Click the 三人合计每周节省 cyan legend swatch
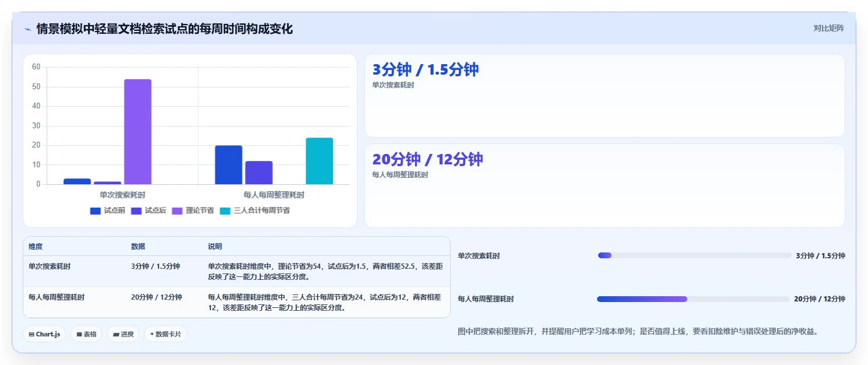Image resolution: width=868 pixels, height=365 pixels. (225, 210)
